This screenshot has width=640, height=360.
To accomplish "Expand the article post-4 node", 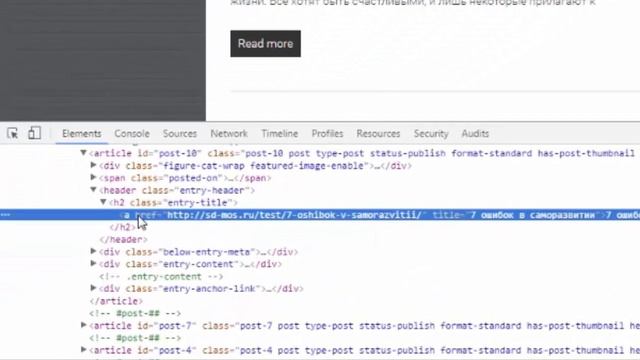I will pos(83,350).
